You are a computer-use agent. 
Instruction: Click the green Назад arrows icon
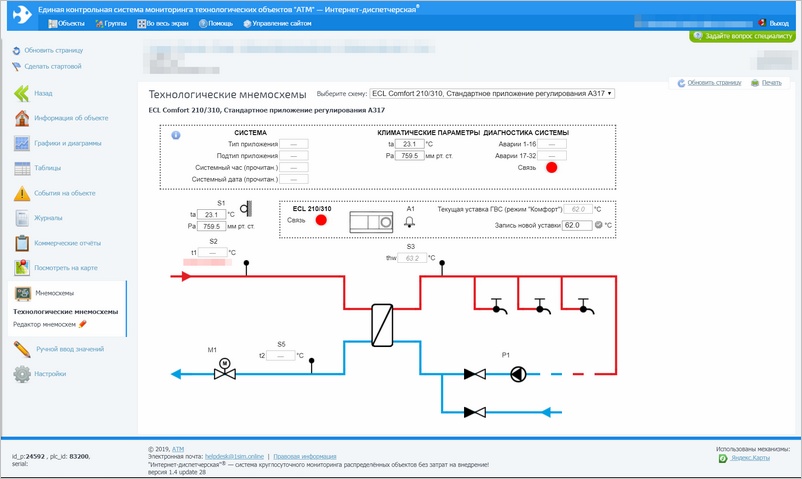(21, 93)
